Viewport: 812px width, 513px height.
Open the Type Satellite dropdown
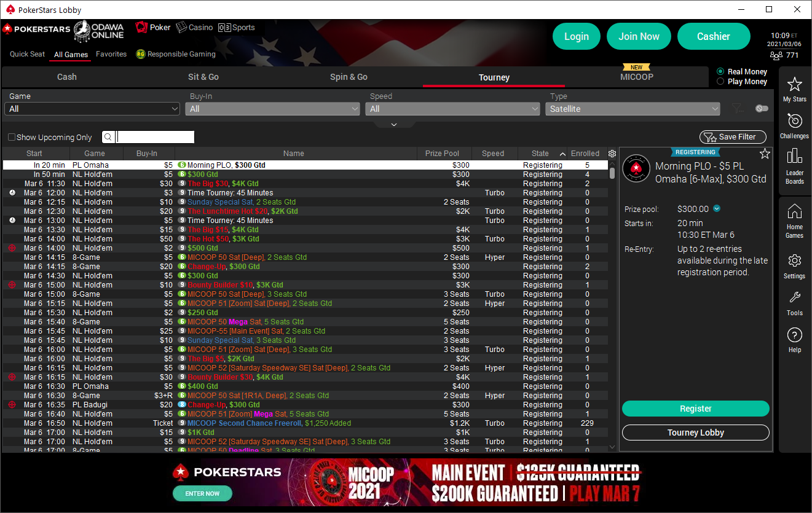pyautogui.click(x=633, y=109)
